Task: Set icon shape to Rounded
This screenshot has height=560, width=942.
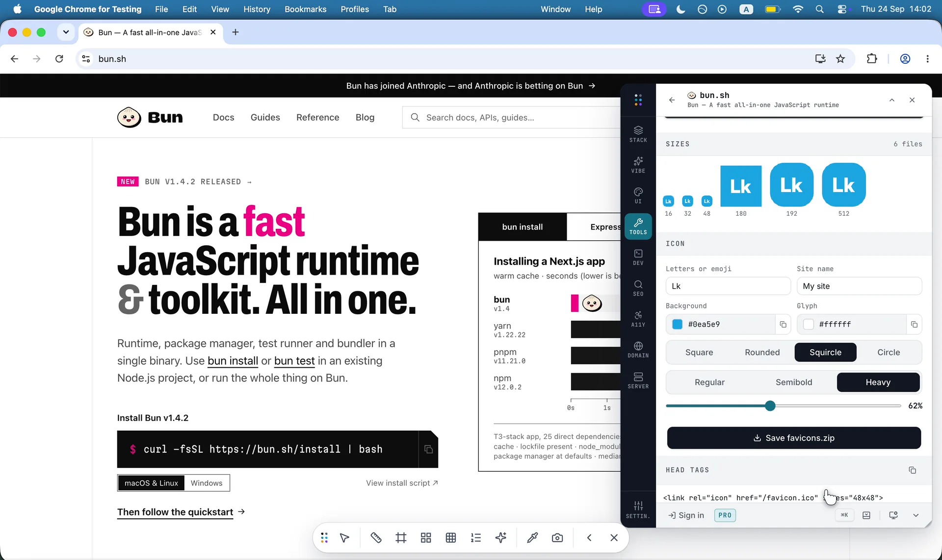Action: (762, 353)
